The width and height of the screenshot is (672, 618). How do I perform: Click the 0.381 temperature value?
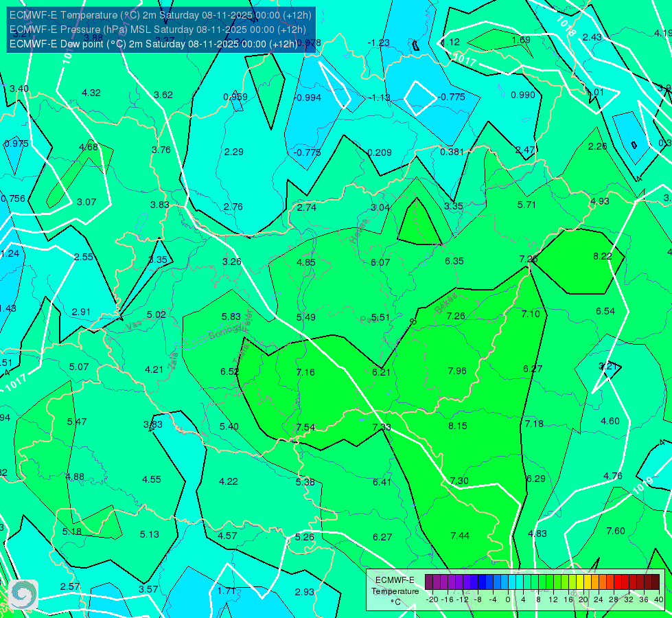[x=452, y=151]
